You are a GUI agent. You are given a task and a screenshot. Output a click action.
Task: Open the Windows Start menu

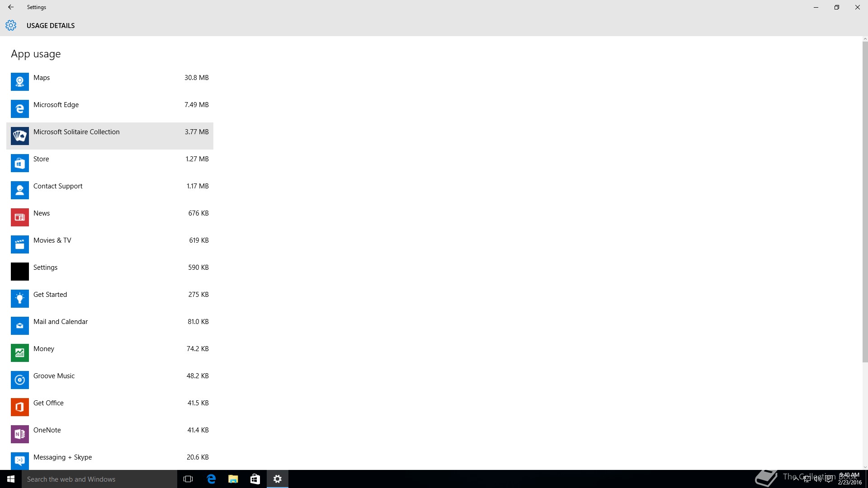[11, 479]
